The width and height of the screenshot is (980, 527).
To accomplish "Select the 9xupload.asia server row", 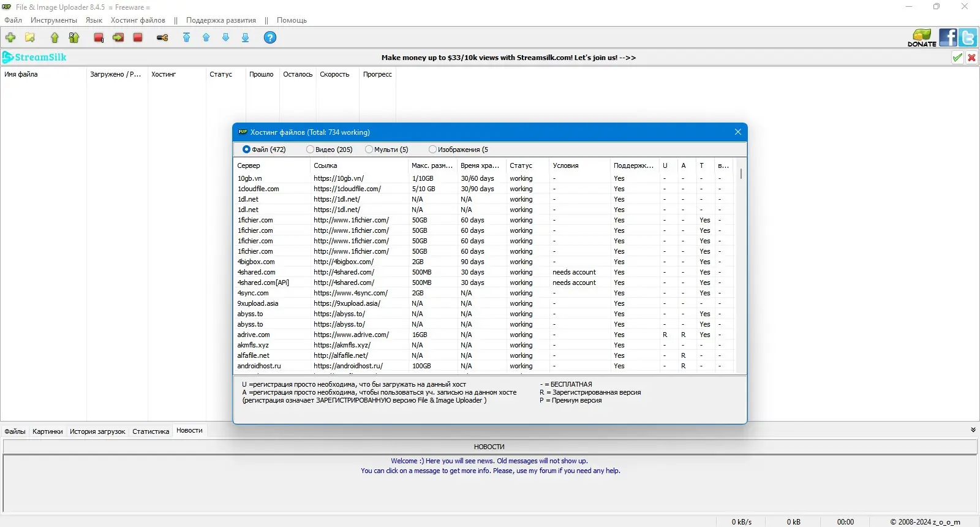I will (x=484, y=303).
